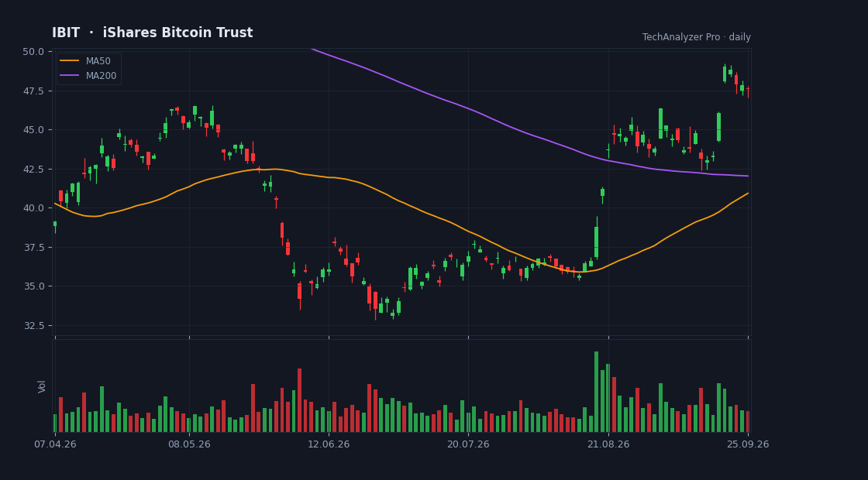This screenshot has width=868, height=480.
Task: Click the 12.06.26 date label
Action: 329,444
